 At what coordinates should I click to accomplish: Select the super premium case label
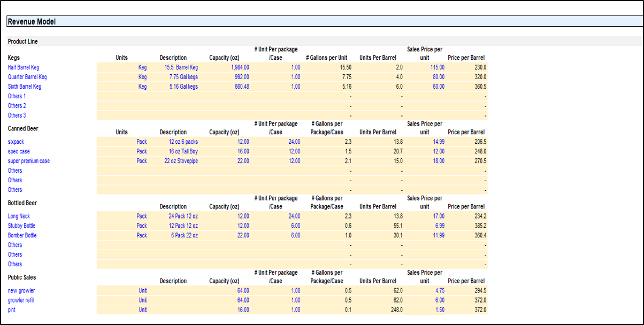coord(29,161)
